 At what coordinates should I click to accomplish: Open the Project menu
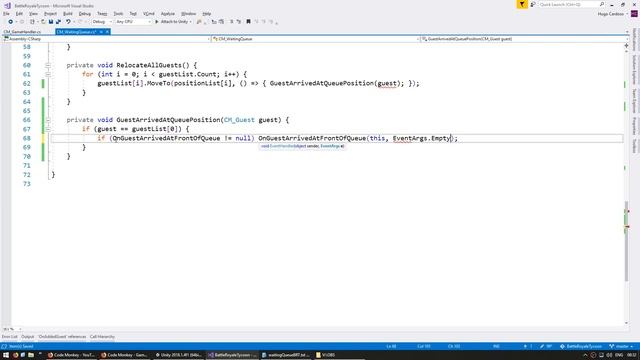click(x=50, y=13)
